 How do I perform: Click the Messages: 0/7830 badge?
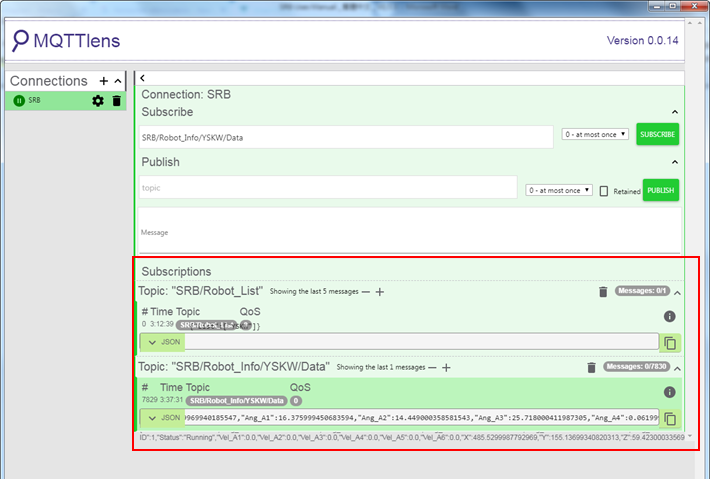point(636,366)
